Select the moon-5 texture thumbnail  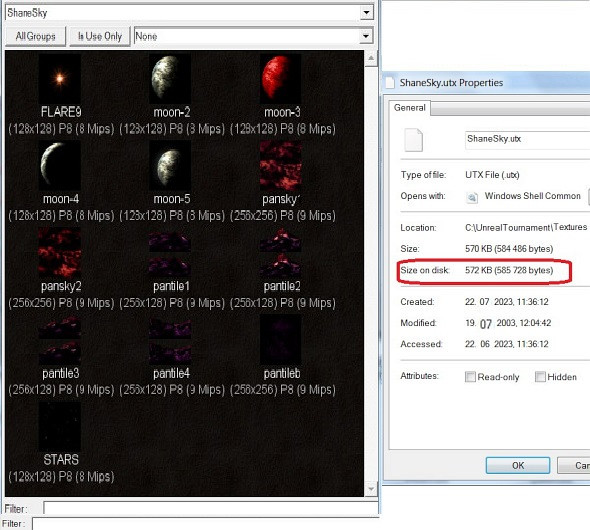[x=170, y=166]
